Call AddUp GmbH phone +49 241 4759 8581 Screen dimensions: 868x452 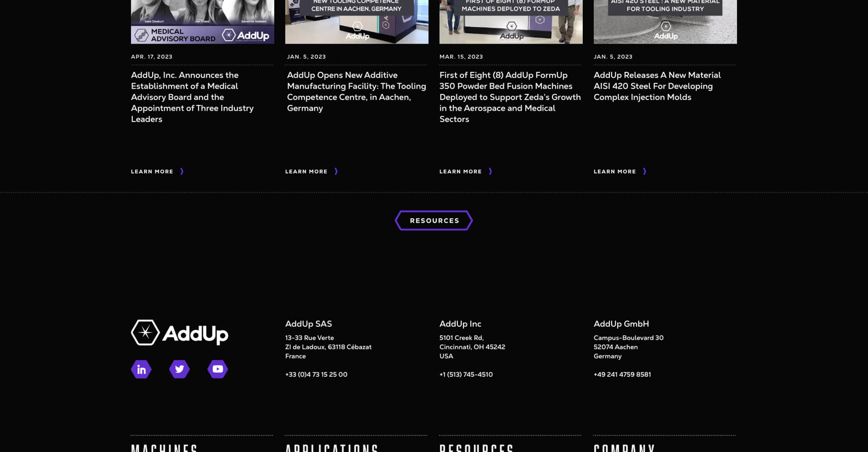(622, 375)
